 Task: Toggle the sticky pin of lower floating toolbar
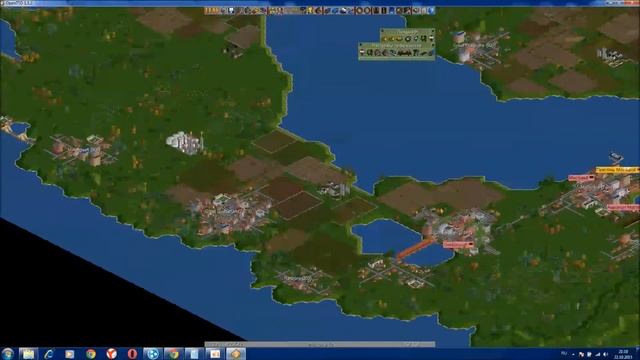click(x=433, y=45)
